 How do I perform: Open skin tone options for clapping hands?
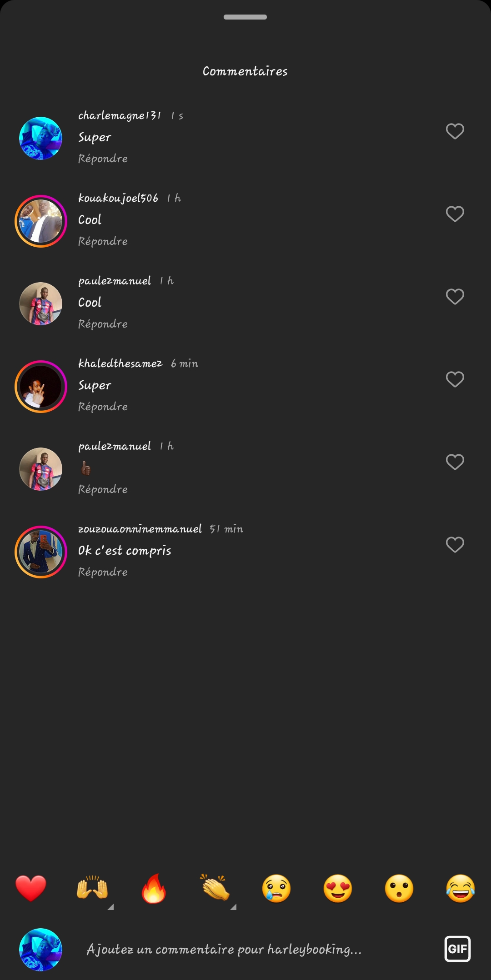(233, 907)
